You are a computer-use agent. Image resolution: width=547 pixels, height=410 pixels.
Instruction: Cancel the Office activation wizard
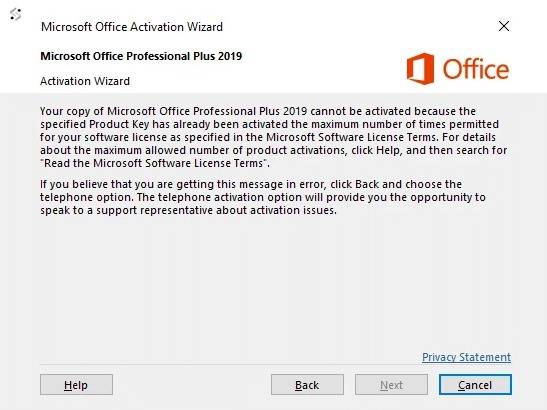pyautogui.click(x=475, y=385)
